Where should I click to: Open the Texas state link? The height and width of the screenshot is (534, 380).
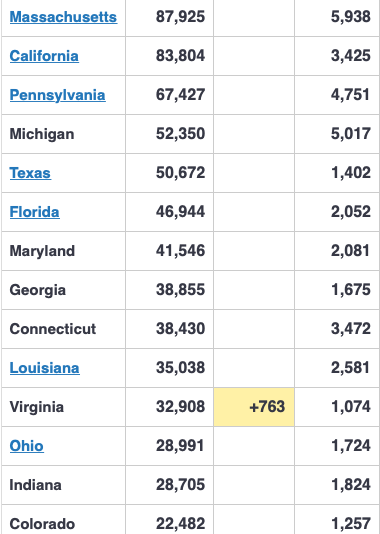pos(30,173)
